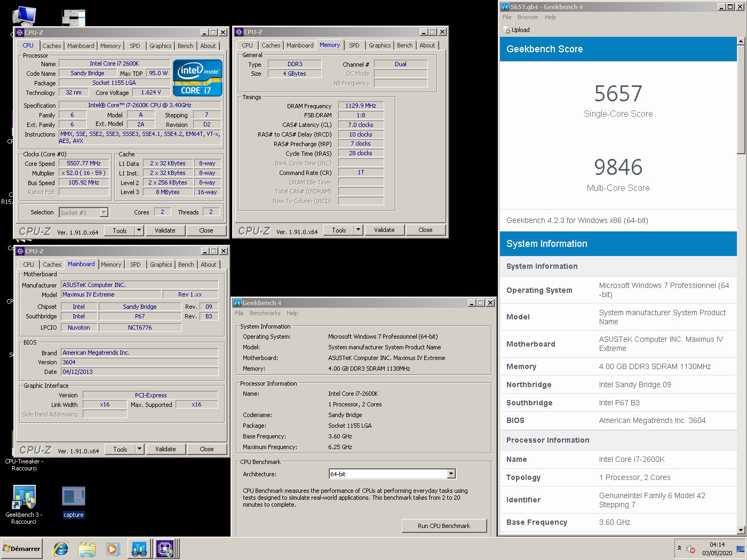This screenshot has width=747, height=560.
Task: Launch Windows Media Player from taskbar
Action: coord(112,549)
